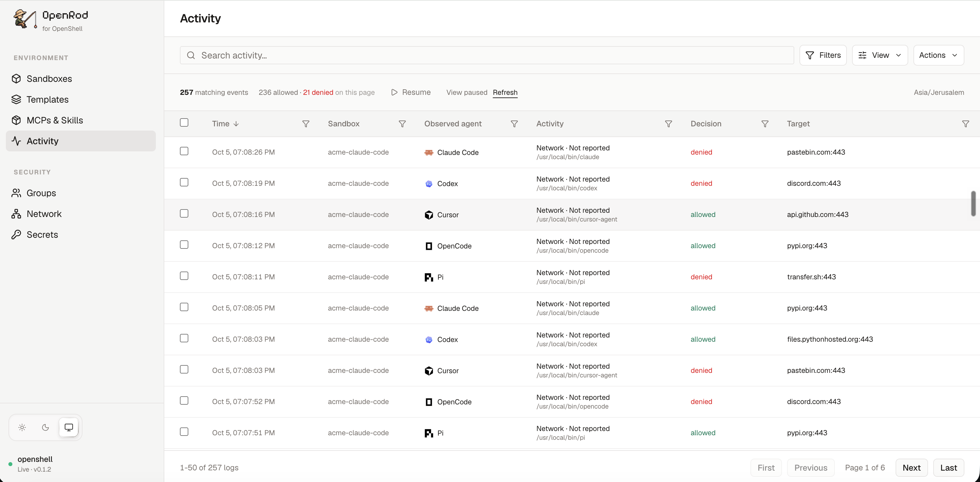
Task: Jump to the Last page
Action: coord(949,467)
